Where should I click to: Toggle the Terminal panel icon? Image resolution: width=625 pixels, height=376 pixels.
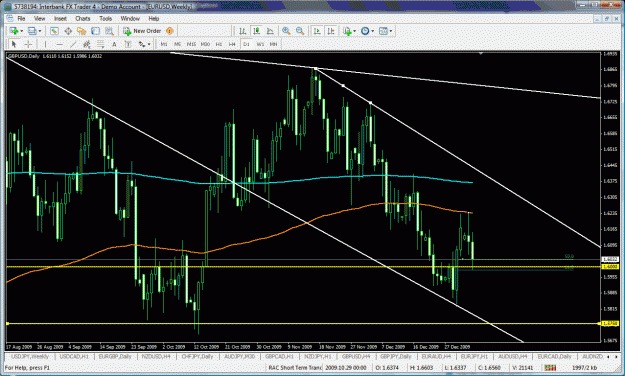point(95,31)
